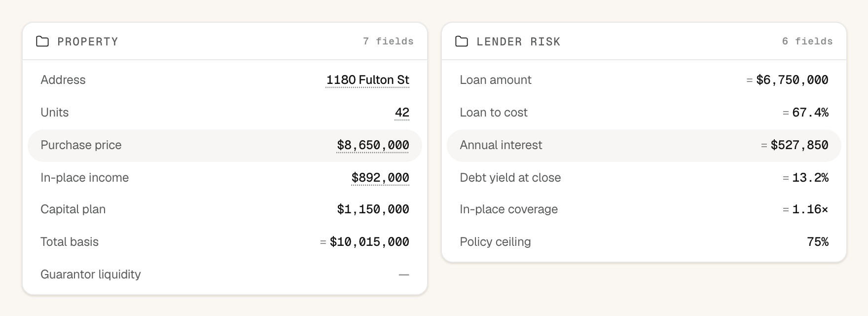Select the Capital plan value $1,150,000

[x=373, y=209]
